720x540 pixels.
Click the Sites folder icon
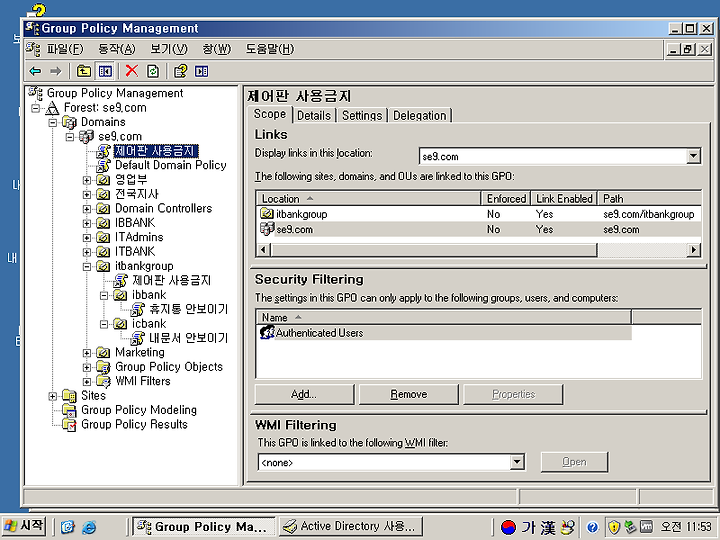[x=69, y=395]
